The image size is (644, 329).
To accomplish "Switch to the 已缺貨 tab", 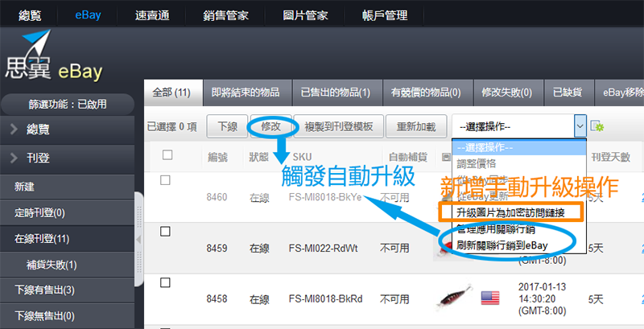I will point(568,93).
